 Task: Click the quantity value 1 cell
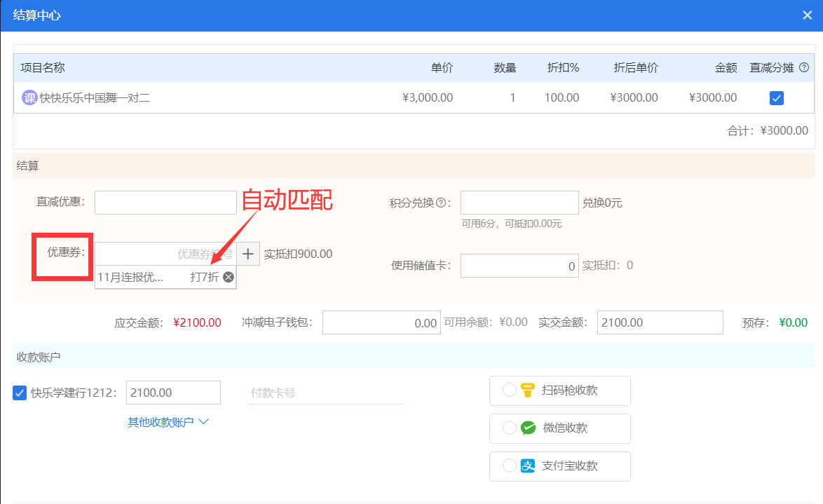click(512, 97)
